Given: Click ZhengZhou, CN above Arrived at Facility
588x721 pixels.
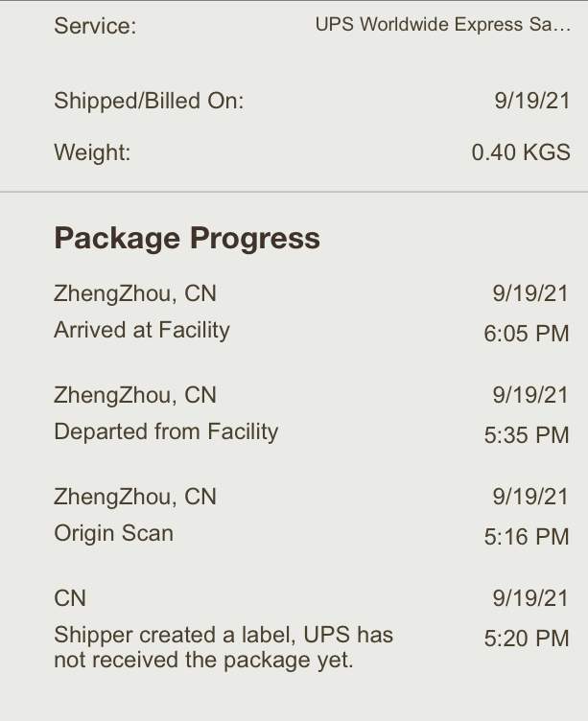Looking at the screenshot, I should click(135, 293).
